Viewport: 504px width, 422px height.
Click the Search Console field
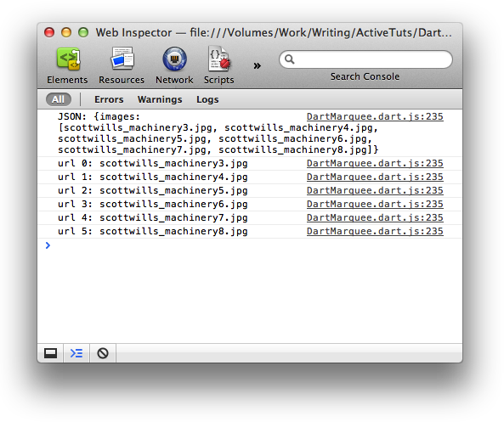365,59
